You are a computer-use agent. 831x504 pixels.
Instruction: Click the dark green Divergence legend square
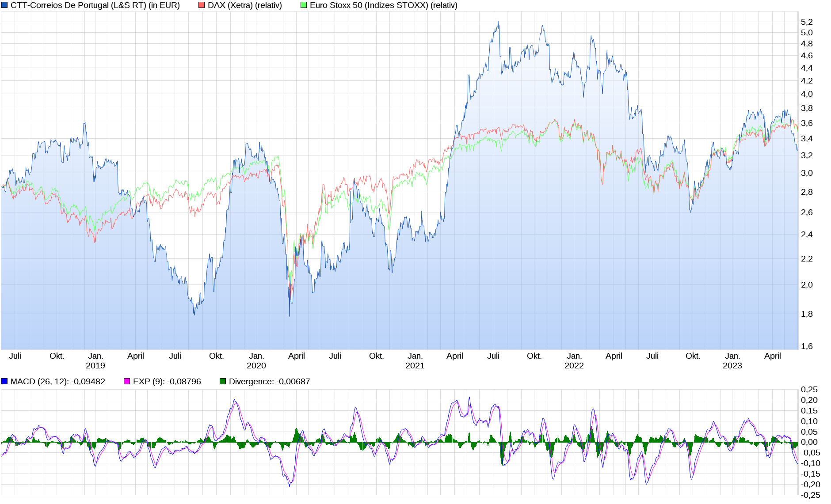pos(223,381)
